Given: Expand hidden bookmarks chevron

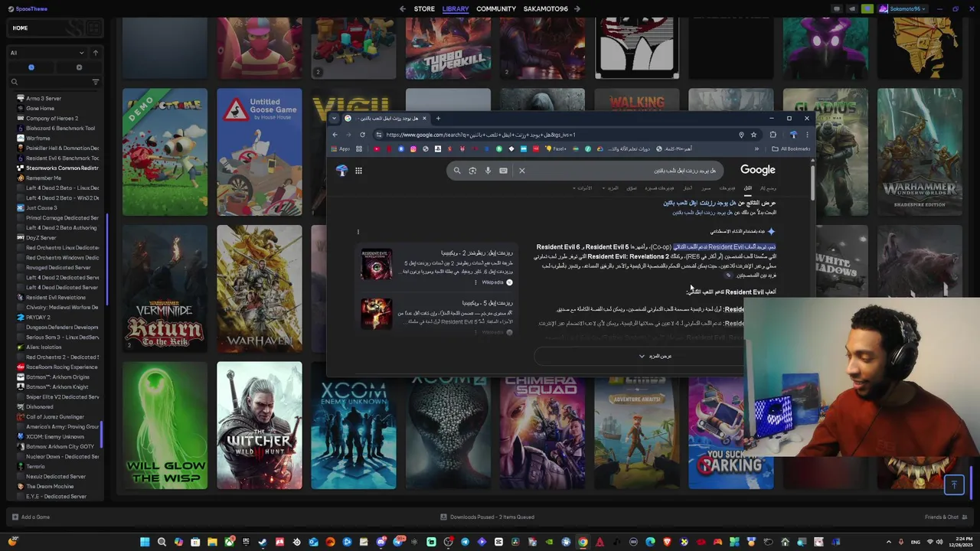Looking at the screenshot, I should click(756, 149).
